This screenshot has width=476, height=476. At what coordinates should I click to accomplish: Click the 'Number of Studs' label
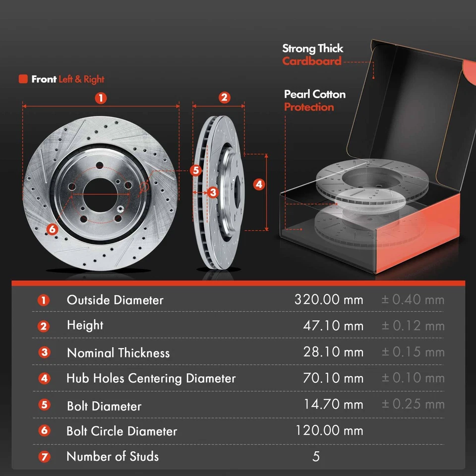(113, 457)
